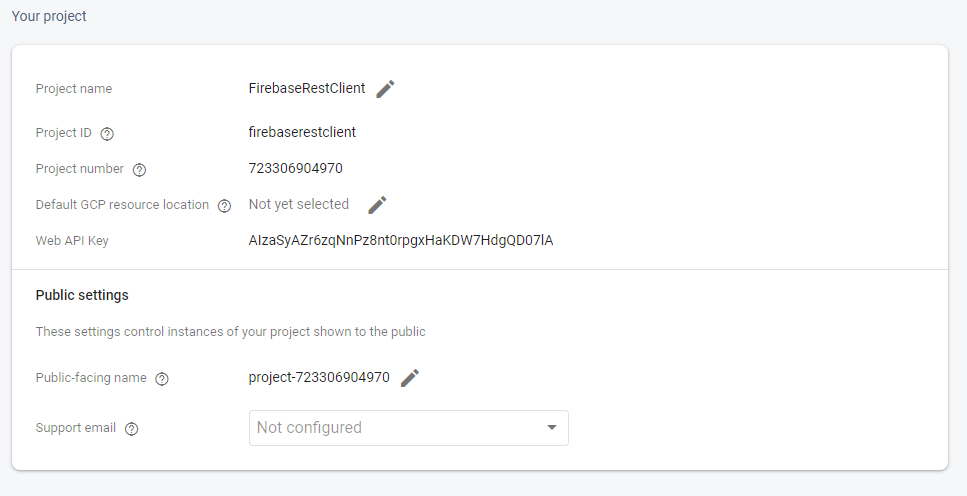Click the FirebaseRestClient project name text

point(306,88)
